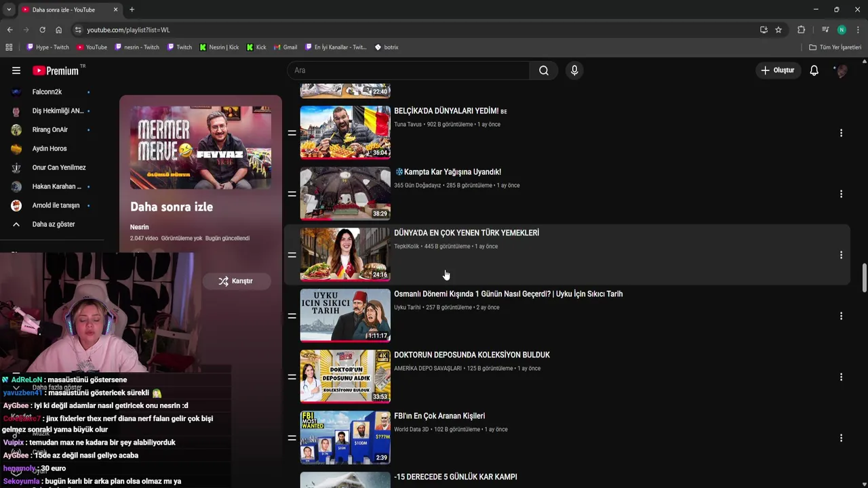Open account avatar menu in YouTube

point(842,70)
